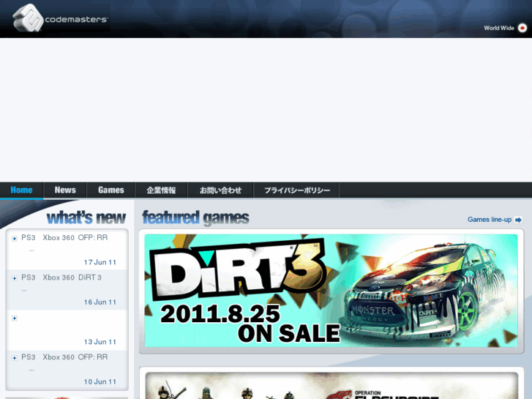Click the arrow bullet of the 10 Jun news
The image size is (532, 399).
coord(14,357)
